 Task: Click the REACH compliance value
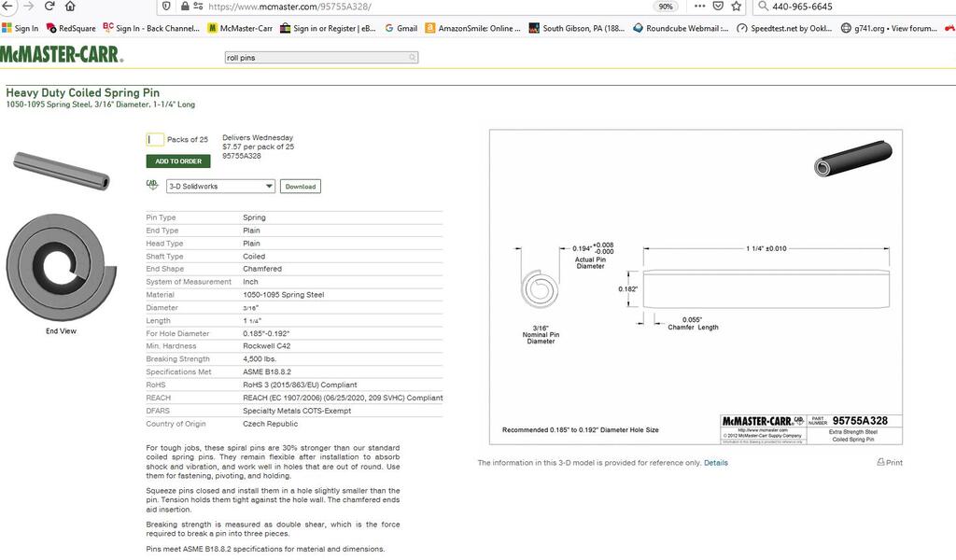(344, 398)
